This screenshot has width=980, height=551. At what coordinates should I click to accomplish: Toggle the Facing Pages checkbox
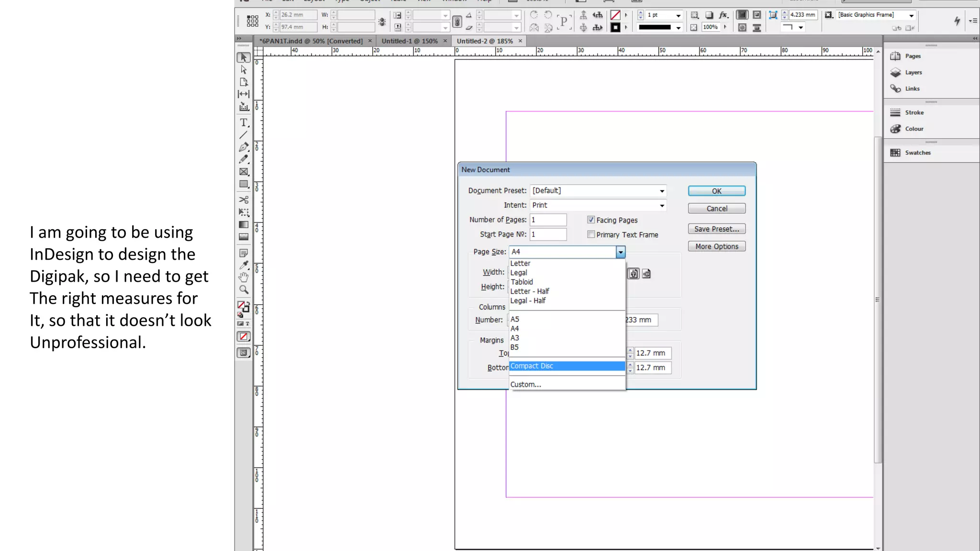591,220
